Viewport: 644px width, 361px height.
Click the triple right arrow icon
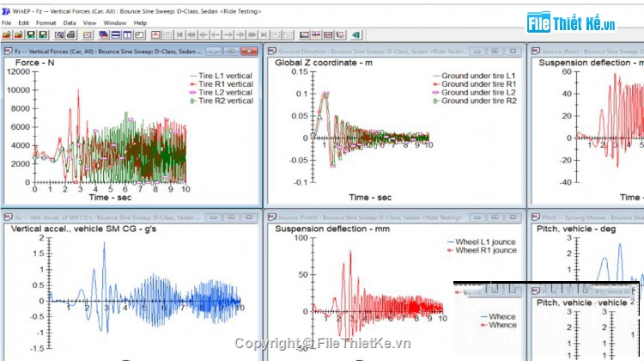[x=252, y=35]
